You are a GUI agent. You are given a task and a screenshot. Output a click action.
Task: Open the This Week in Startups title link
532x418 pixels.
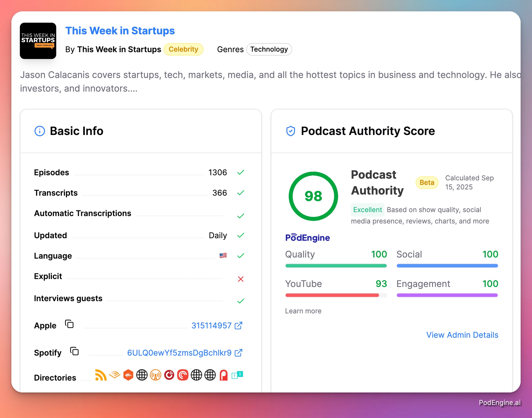pyautogui.click(x=120, y=31)
